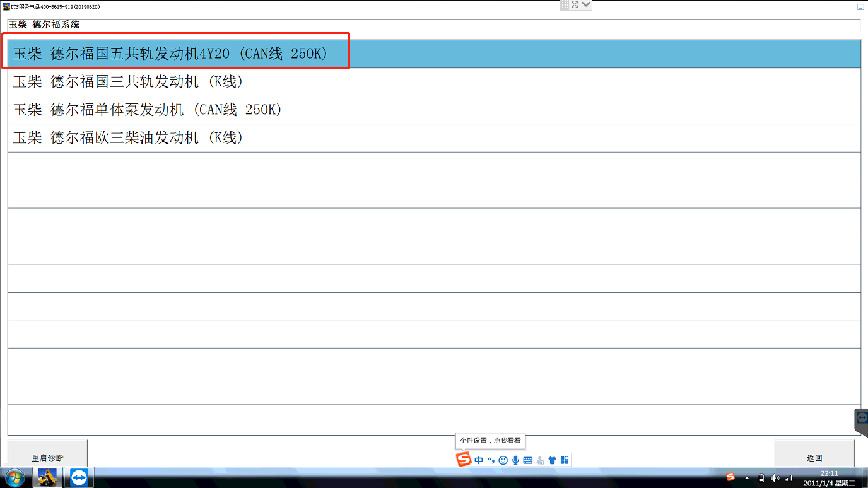Click the Sogou input method S logo
The width and height of the screenshot is (868, 488).
click(464, 460)
